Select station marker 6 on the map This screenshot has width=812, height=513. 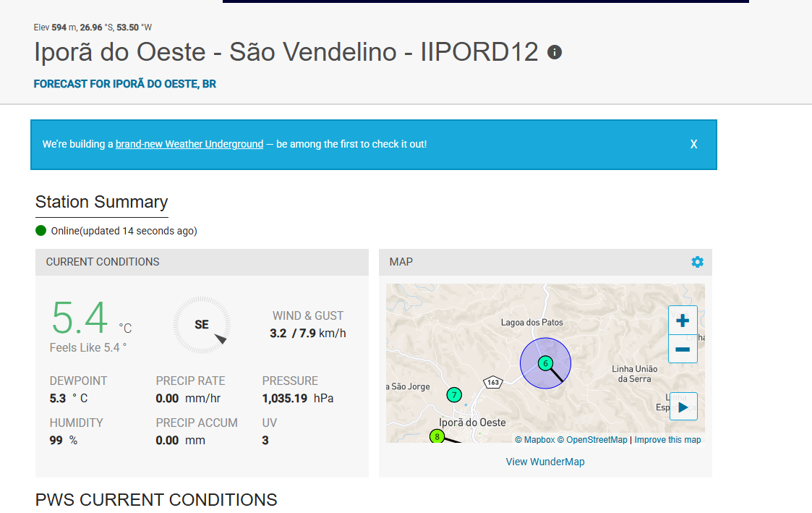click(546, 363)
